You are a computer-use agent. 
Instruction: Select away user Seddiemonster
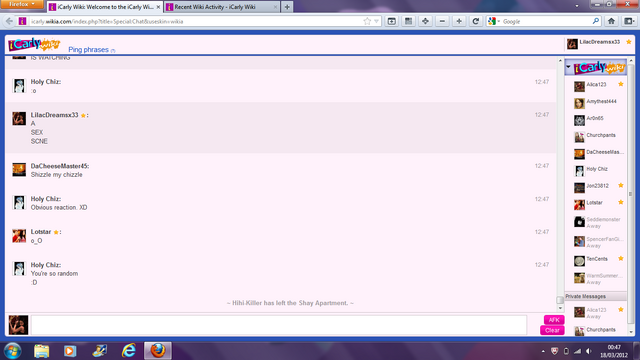[598, 222]
